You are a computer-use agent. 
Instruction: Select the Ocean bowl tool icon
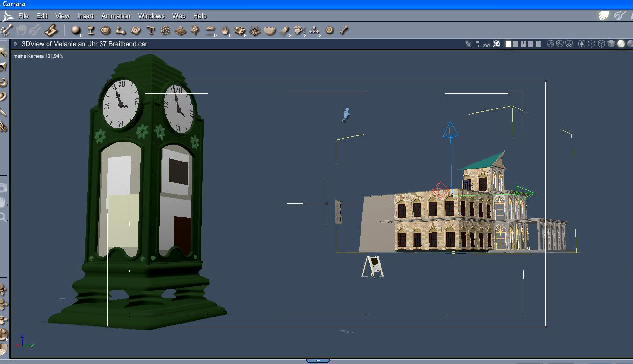point(270,30)
